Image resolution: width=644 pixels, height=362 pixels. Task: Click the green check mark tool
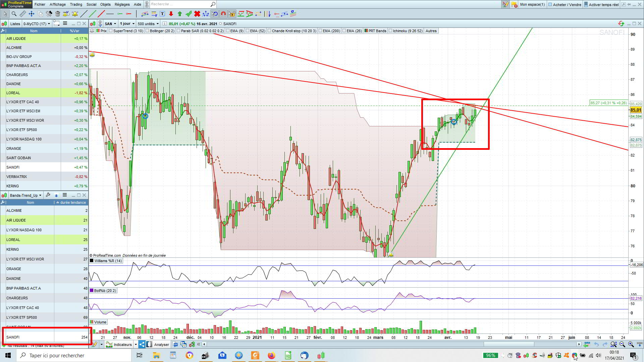pyautogui.click(x=189, y=14)
